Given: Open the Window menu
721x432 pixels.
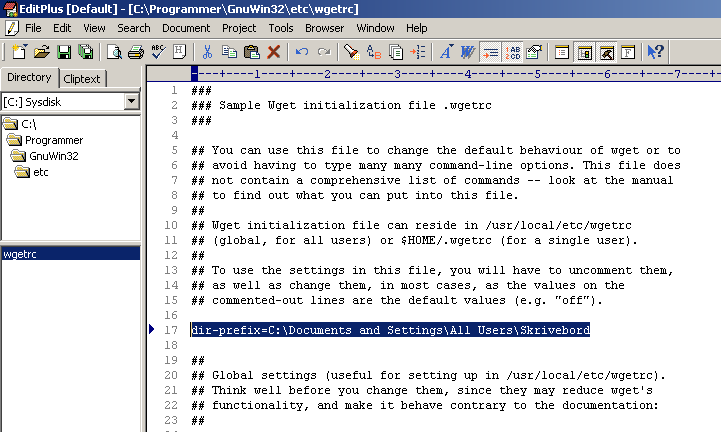Looking at the screenshot, I should (x=375, y=28).
